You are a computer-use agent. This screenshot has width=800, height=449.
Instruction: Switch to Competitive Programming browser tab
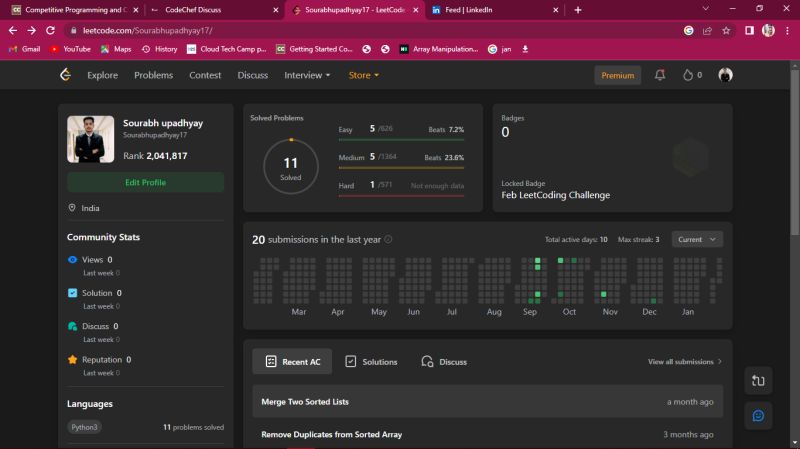click(74, 10)
